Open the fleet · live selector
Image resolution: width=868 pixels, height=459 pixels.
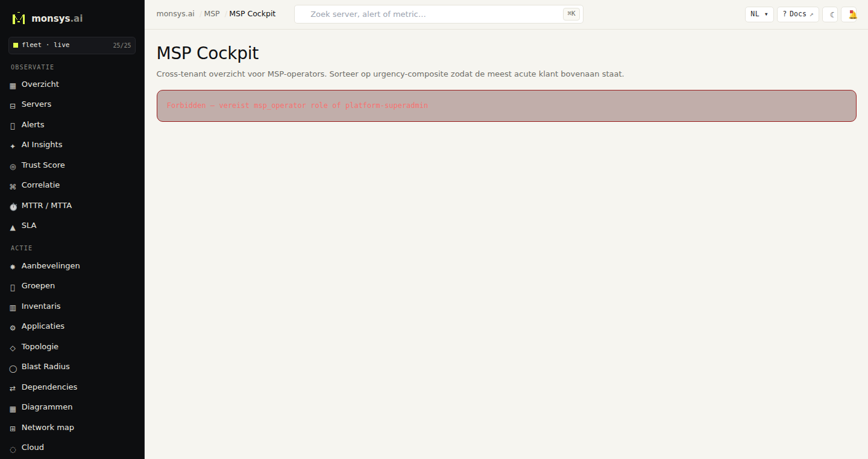tap(72, 45)
